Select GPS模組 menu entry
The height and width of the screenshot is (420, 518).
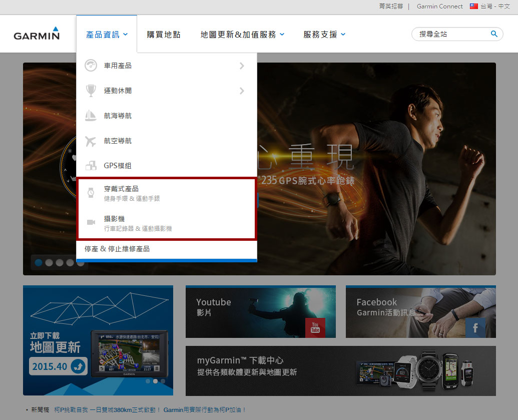pyautogui.click(x=167, y=166)
